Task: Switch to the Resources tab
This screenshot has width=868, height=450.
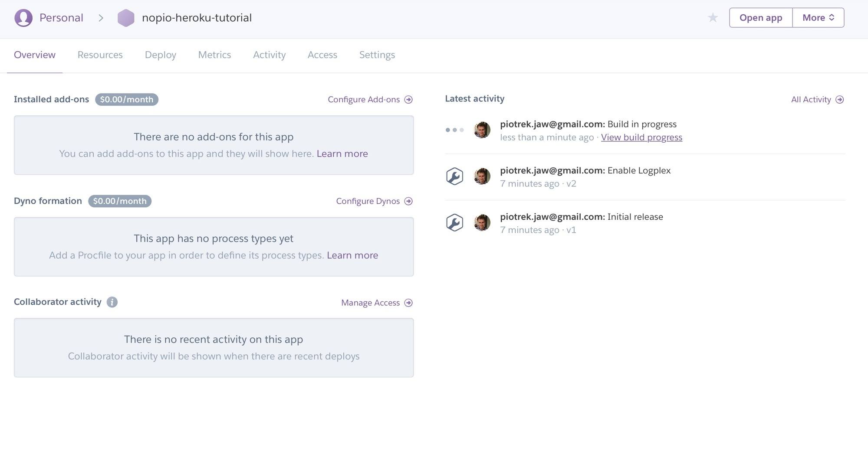Action: [100, 55]
